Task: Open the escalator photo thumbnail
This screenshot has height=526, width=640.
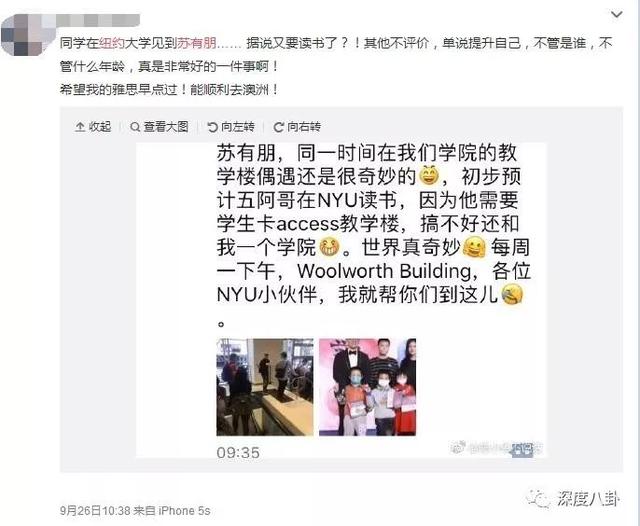Action: pos(265,387)
